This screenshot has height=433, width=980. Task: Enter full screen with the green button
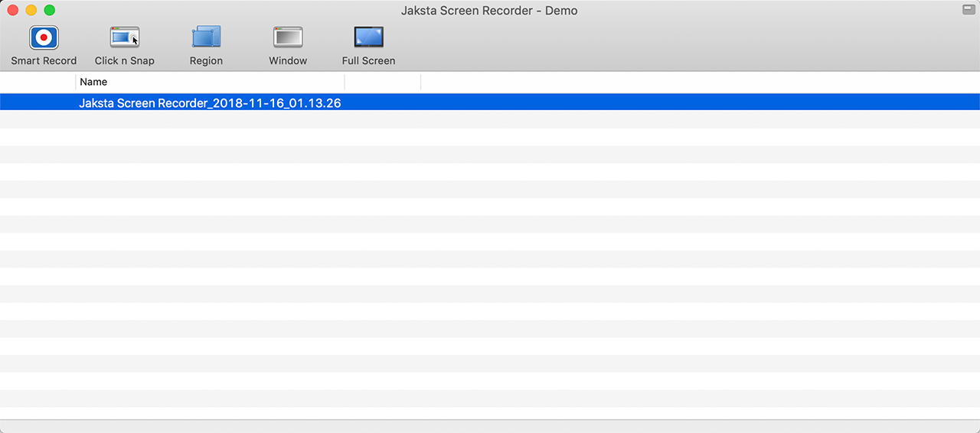tap(49, 11)
